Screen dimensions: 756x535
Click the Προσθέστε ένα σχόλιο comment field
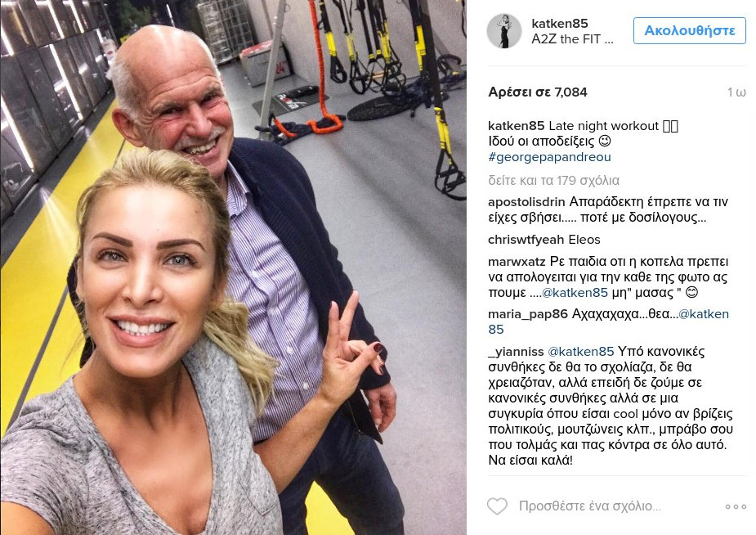(x=589, y=506)
